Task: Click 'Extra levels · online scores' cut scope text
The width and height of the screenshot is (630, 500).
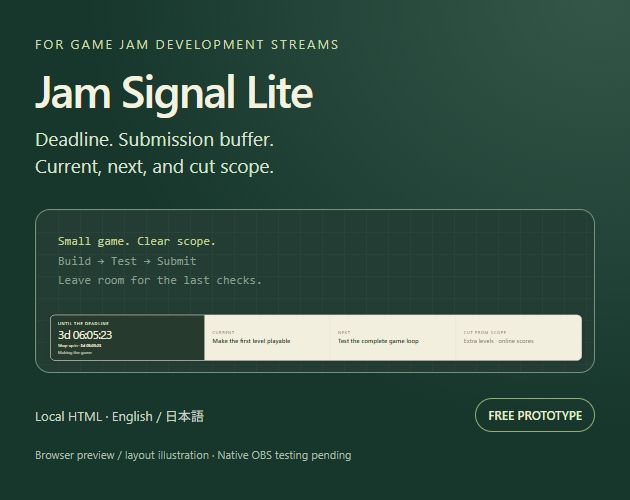Action: pos(499,341)
